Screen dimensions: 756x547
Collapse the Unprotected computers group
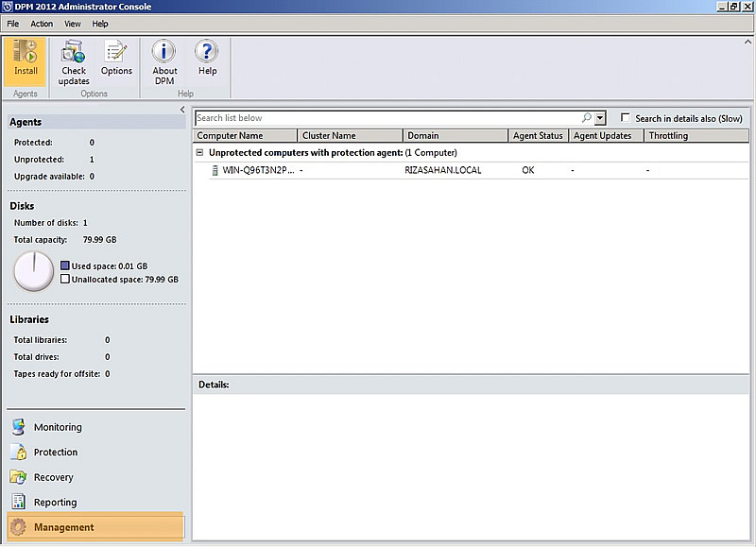pos(200,152)
